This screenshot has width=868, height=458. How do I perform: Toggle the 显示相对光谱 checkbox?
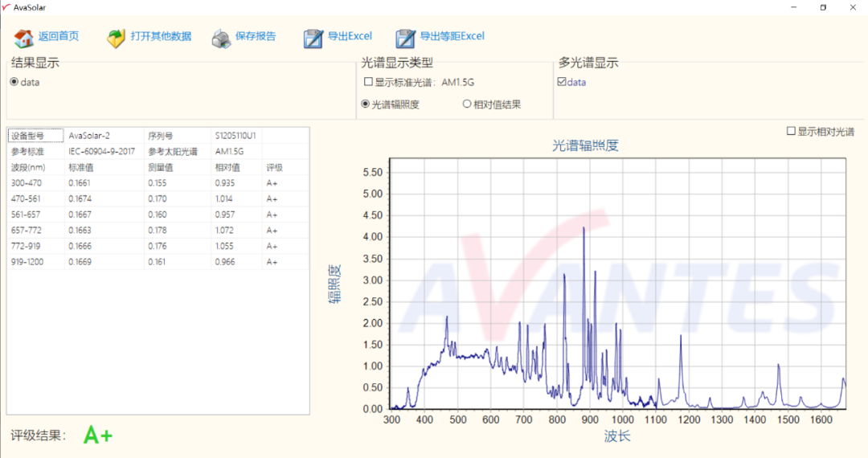[791, 131]
